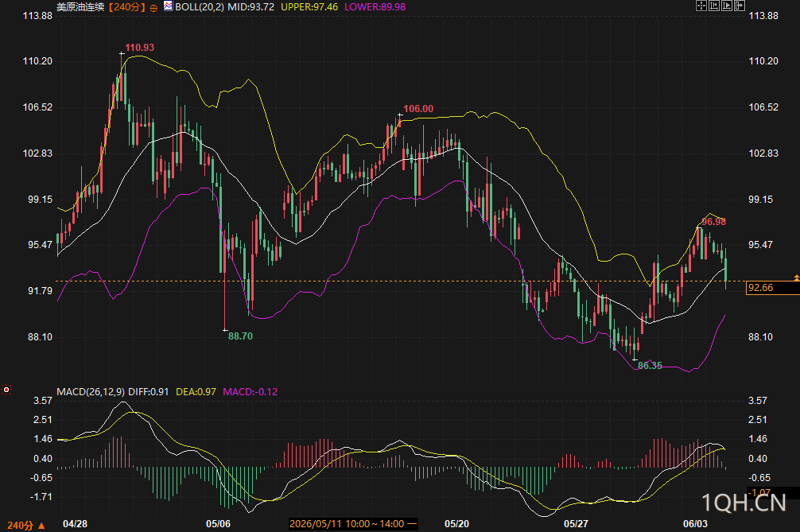The height and width of the screenshot is (532, 800).
Task: Expand the 240分 period selector at bottom-left
Action: coord(26,526)
